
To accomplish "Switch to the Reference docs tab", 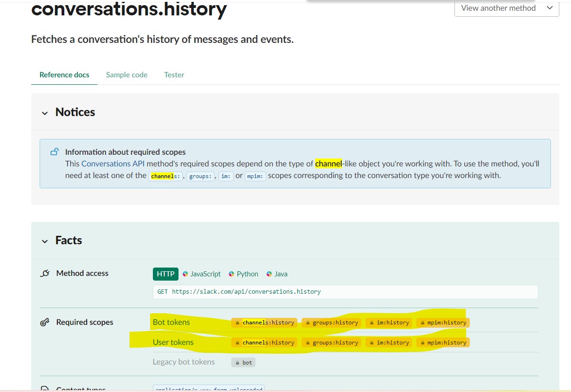I will (x=64, y=75).
